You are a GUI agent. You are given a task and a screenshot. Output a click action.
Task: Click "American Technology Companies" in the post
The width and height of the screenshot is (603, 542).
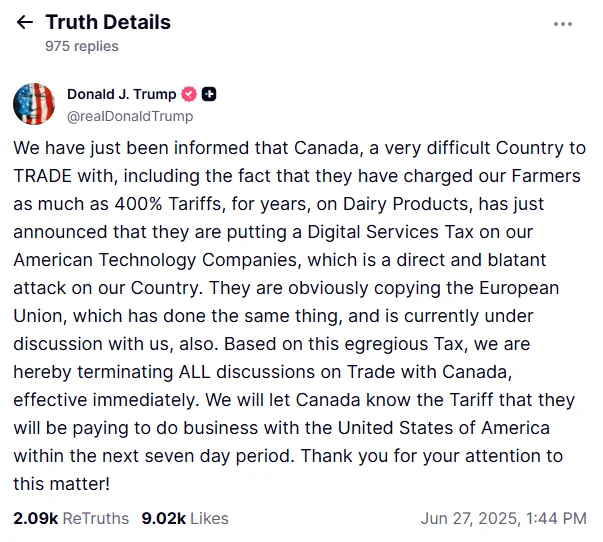(x=155, y=260)
